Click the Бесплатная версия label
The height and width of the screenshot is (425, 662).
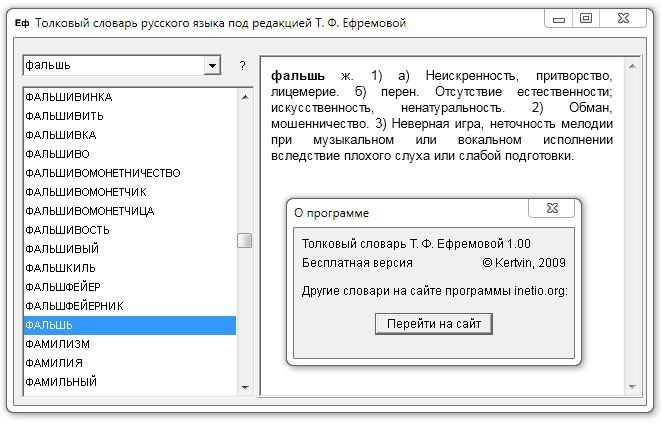357,263
